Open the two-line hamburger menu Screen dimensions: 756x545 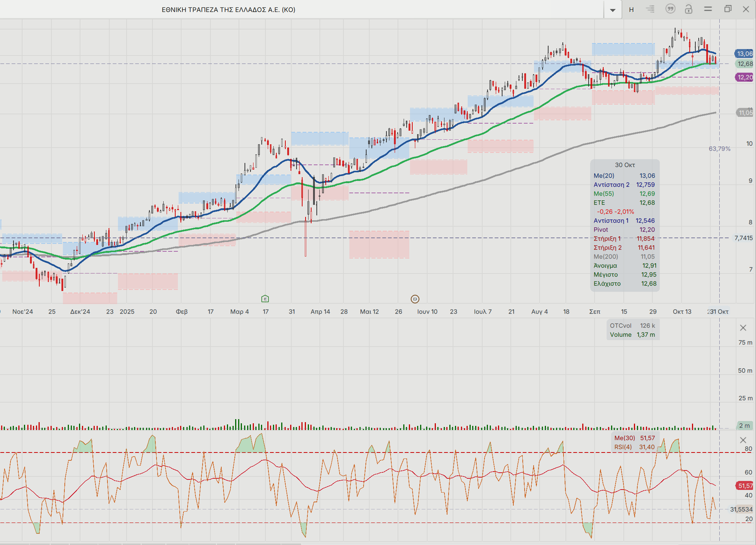point(708,9)
